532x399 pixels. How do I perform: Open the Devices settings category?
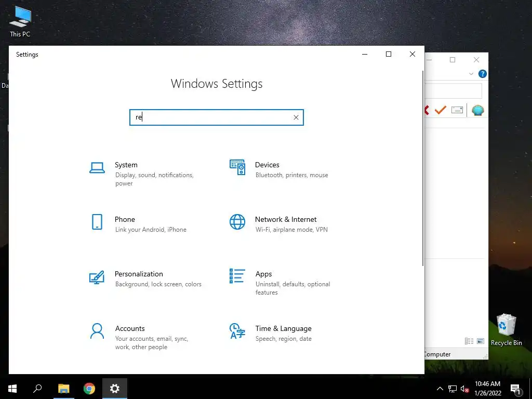279,170
